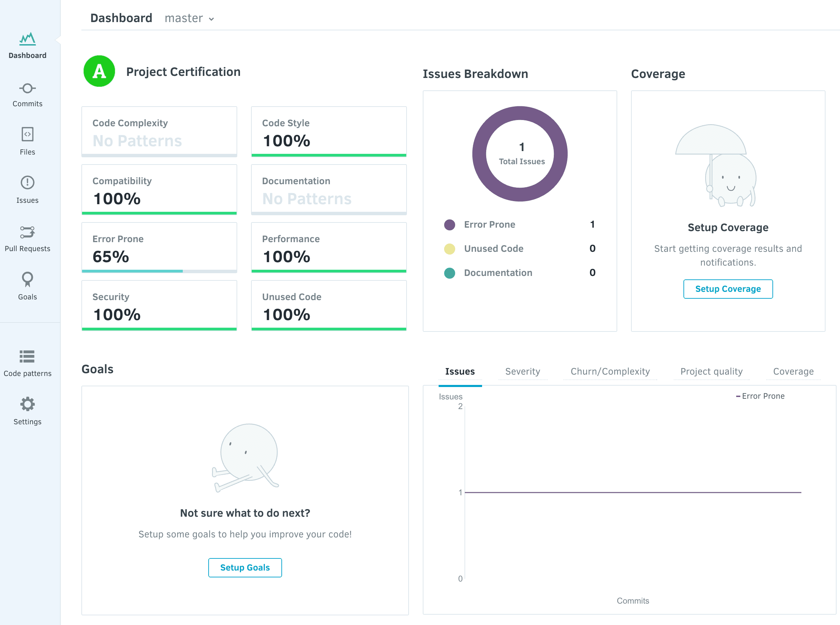The image size is (840, 625).
Task: Click the Issues navigation icon
Action: click(28, 182)
